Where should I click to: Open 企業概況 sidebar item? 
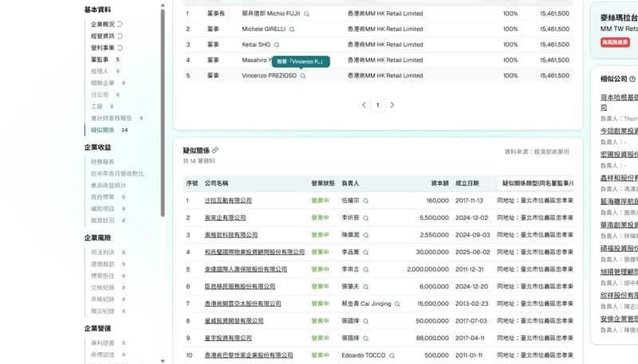pyautogui.click(x=103, y=25)
